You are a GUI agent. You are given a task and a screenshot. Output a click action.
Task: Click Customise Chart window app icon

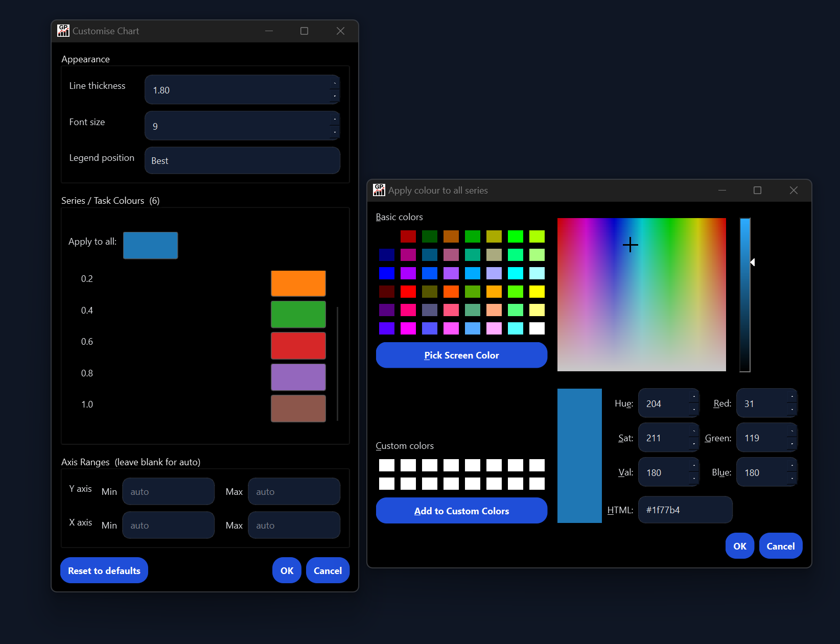63,31
